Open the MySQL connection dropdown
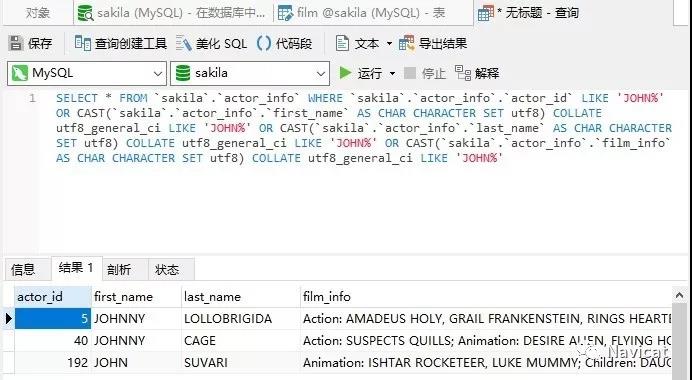 [87, 73]
